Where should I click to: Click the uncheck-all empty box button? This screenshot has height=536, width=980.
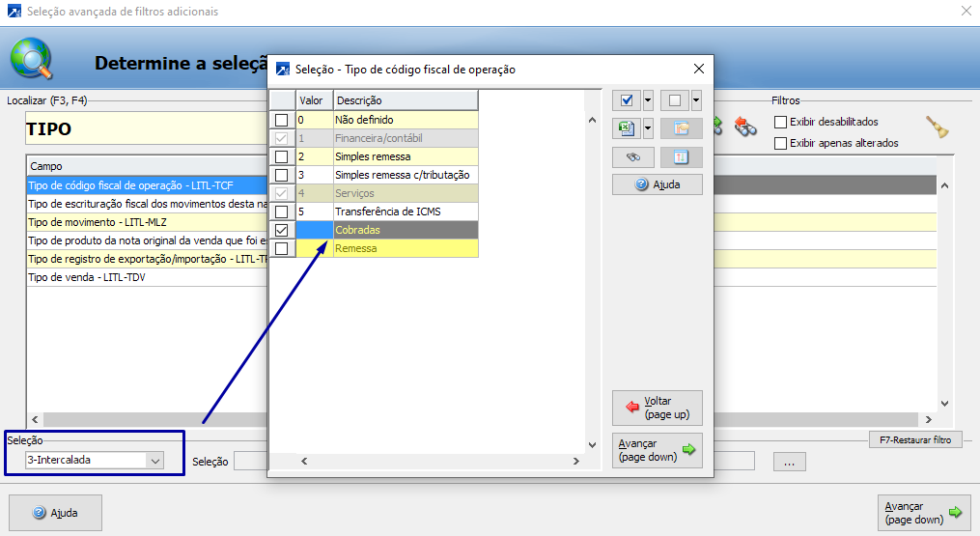pyautogui.click(x=674, y=100)
